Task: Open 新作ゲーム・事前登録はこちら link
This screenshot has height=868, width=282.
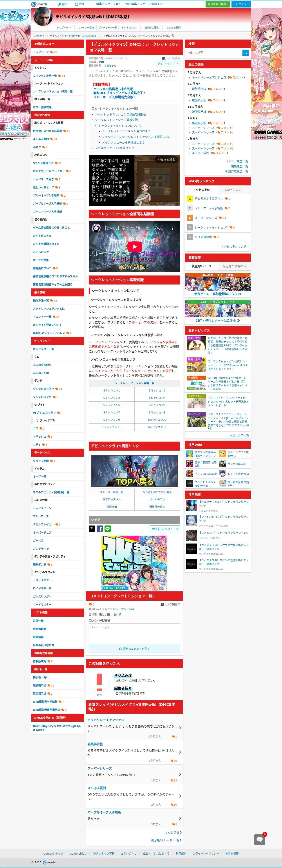Action: (218, 294)
